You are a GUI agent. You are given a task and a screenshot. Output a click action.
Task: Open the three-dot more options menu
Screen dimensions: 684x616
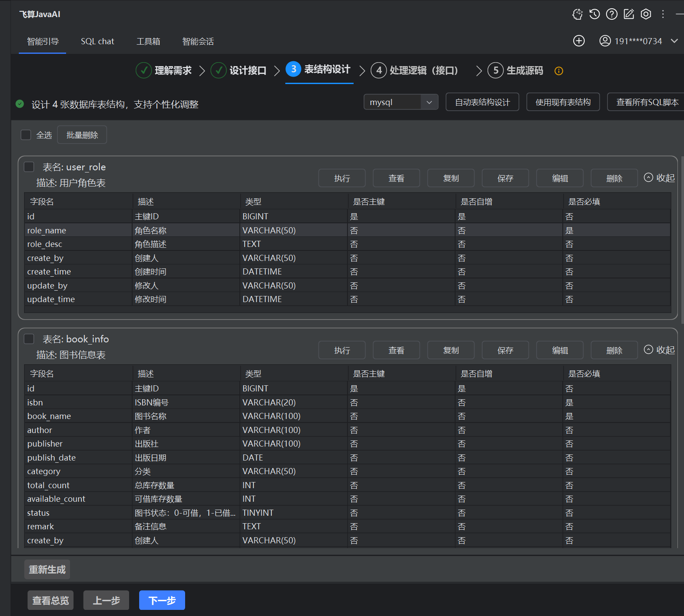[x=663, y=14]
